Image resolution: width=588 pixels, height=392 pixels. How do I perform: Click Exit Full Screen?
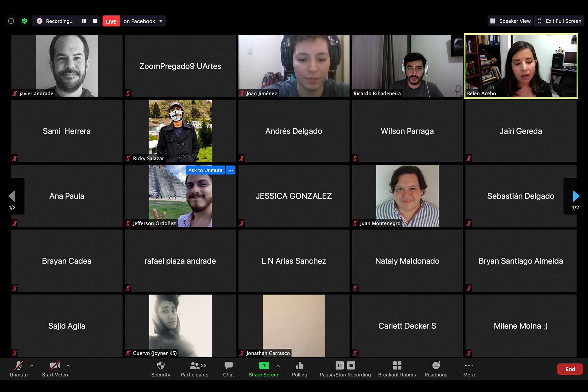(x=559, y=21)
